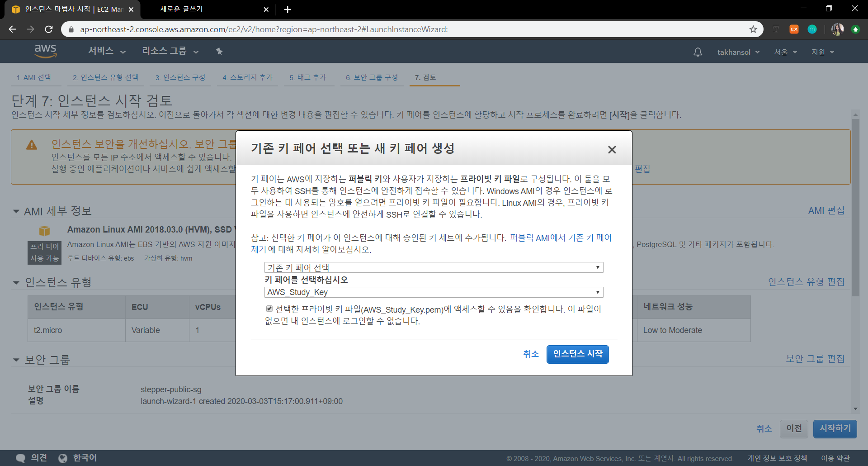
Task: Click the T translate extension icon
Action: point(776,29)
